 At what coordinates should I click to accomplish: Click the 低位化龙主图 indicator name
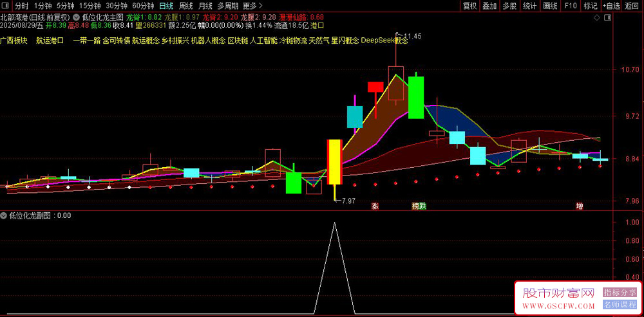click(102, 17)
